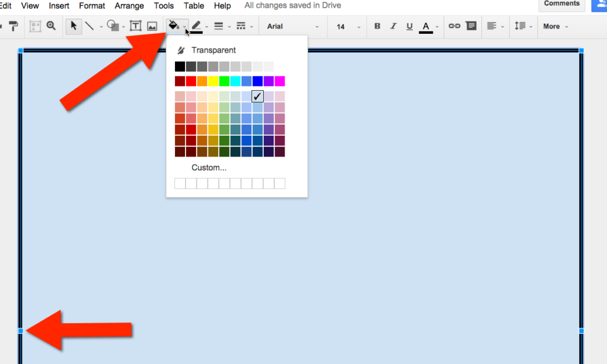Click the Insert comment icon

pyautogui.click(x=470, y=26)
